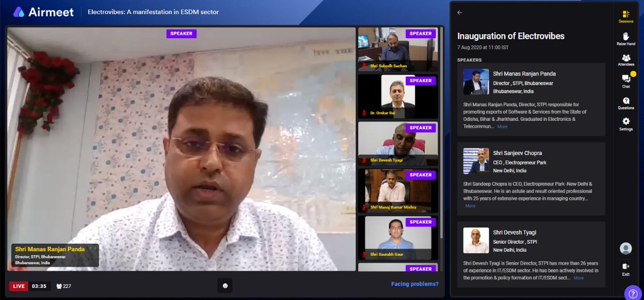The width and height of the screenshot is (644, 300).
Task: Select Dr. Omkar Rai's video tile
Action: pos(398,96)
